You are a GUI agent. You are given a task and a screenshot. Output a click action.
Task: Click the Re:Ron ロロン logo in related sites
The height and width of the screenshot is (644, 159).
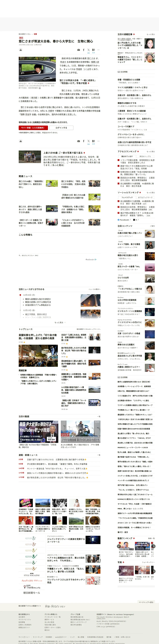[x=55, y=606]
